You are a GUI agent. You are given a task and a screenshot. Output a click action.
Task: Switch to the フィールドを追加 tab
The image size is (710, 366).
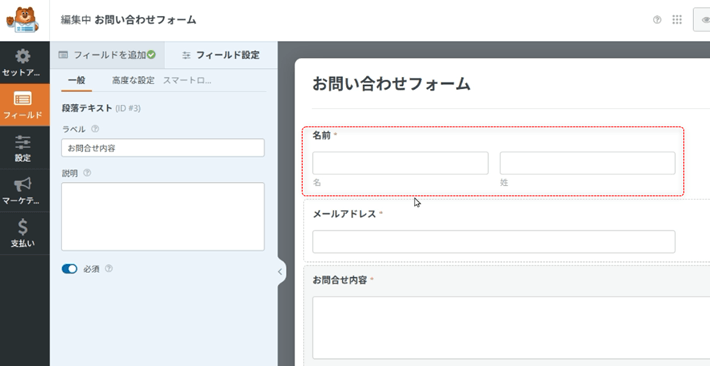tap(107, 55)
